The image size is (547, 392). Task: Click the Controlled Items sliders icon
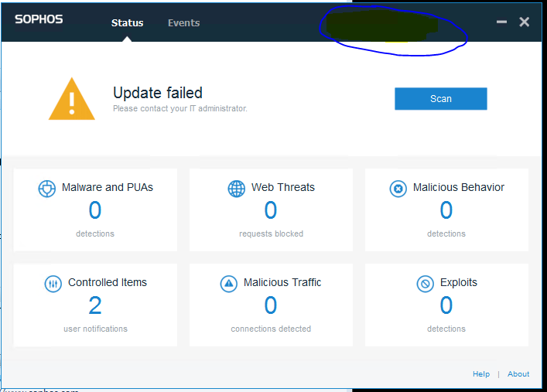pos(53,284)
